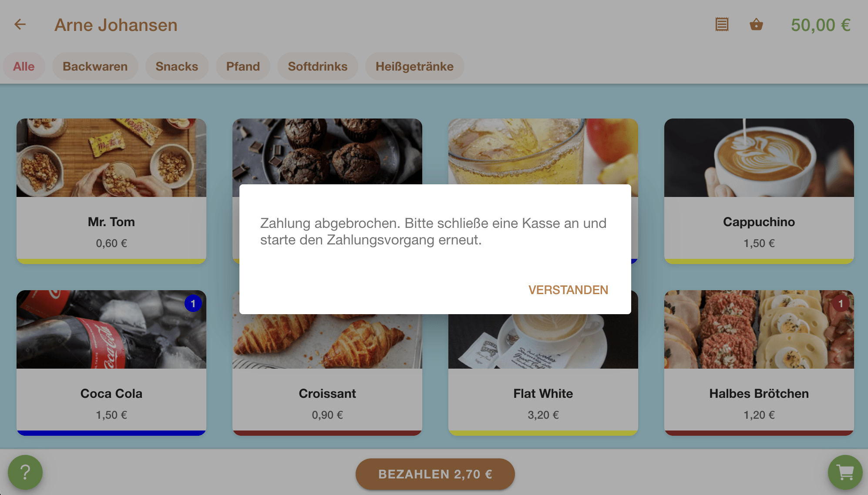Image resolution: width=868 pixels, height=495 pixels.
Task: Click the red quantity badge on Halbes Brötchen
Action: pyautogui.click(x=841, y=303)
